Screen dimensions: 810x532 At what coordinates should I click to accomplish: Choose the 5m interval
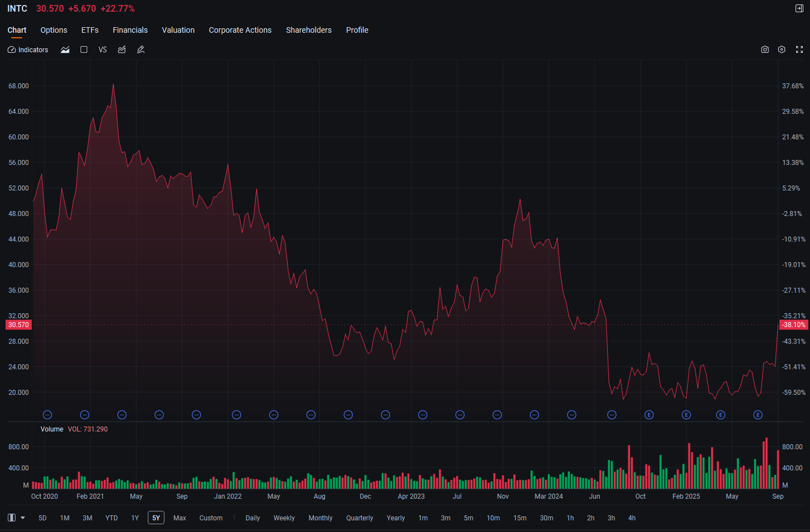pyautogui.click(x=469, y=518)
